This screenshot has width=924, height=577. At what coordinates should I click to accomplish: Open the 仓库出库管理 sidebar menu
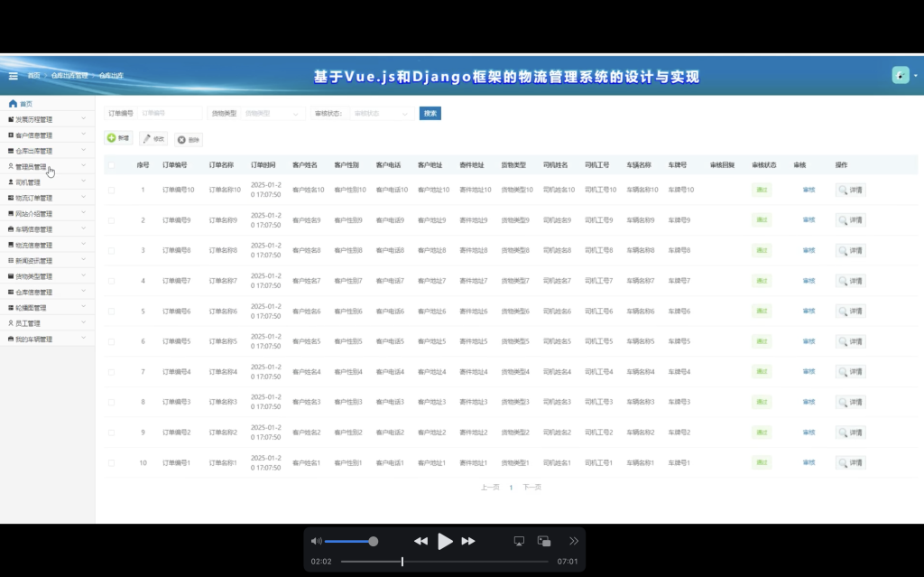[47, 151]
